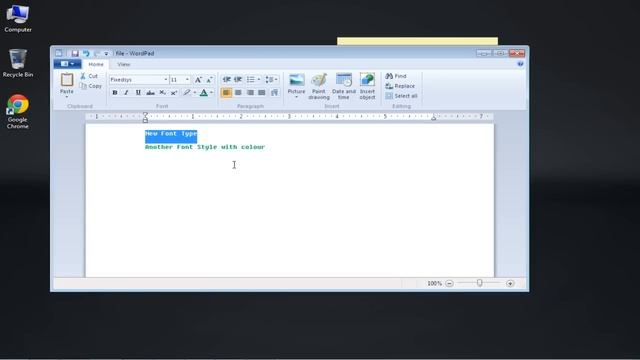Click the first line indent marker on ruler

pyautogui.click(x=145, y=115)
